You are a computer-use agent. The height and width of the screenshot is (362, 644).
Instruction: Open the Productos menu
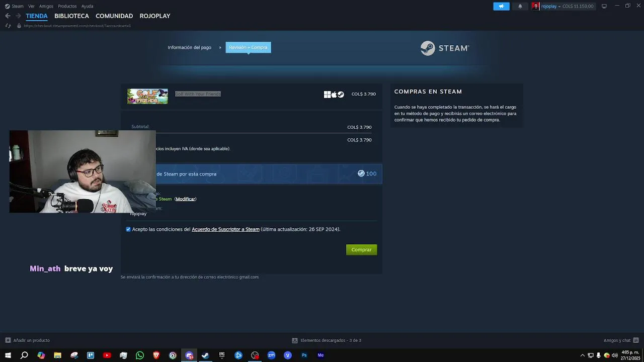[67, 6]
